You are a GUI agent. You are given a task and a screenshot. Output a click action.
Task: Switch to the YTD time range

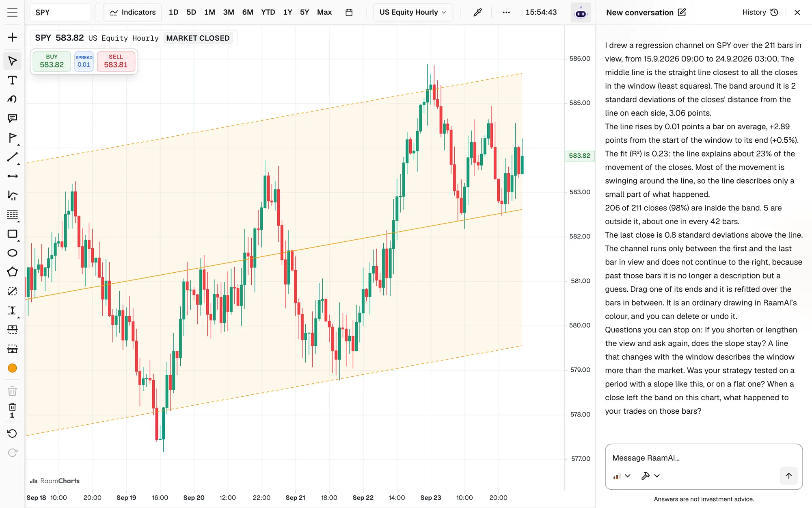click(x=268, y=12)
